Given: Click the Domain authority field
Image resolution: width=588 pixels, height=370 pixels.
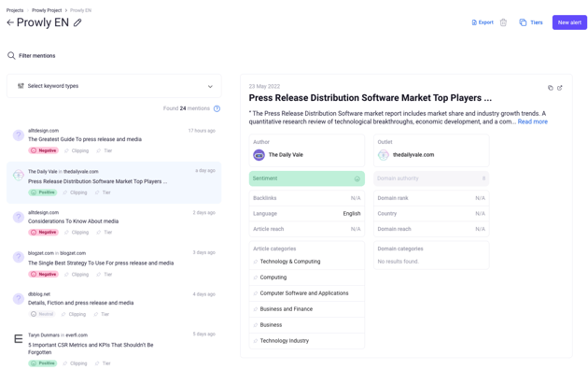Looking at the screenshot, I should click(431, 178).
